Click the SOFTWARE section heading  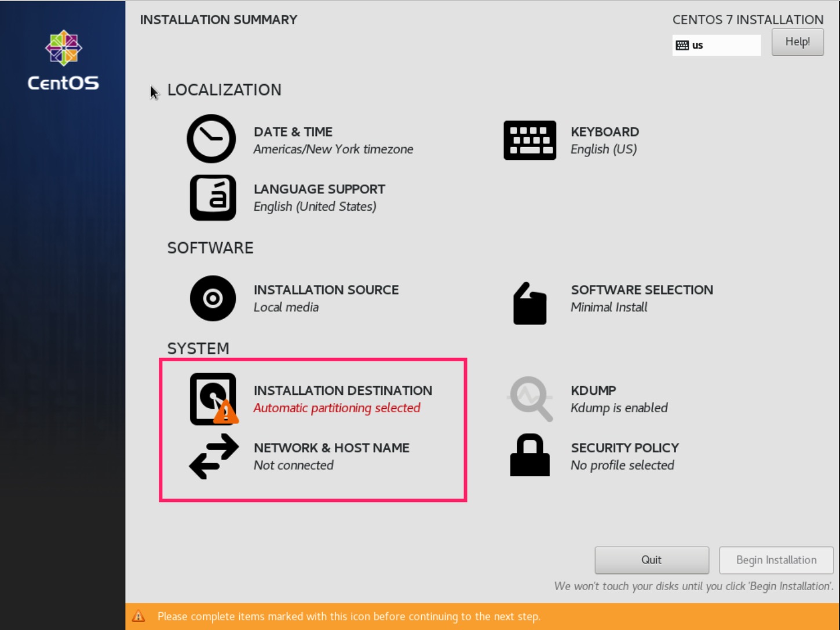click(210, 248)
